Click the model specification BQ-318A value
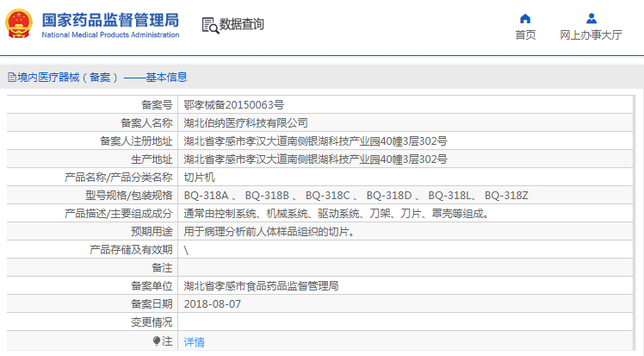The image size is (644, 356). (x=206, y=196)
